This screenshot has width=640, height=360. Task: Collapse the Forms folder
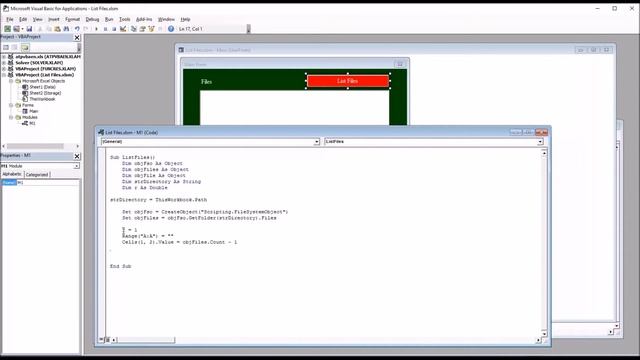[x=11, y=105]
